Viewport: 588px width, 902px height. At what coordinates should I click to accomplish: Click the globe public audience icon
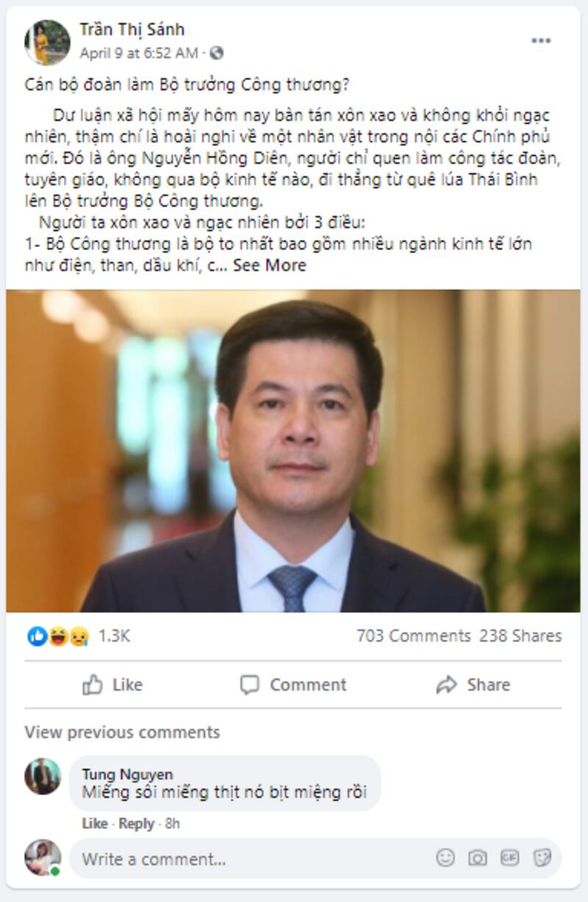[x=216, y=53]
